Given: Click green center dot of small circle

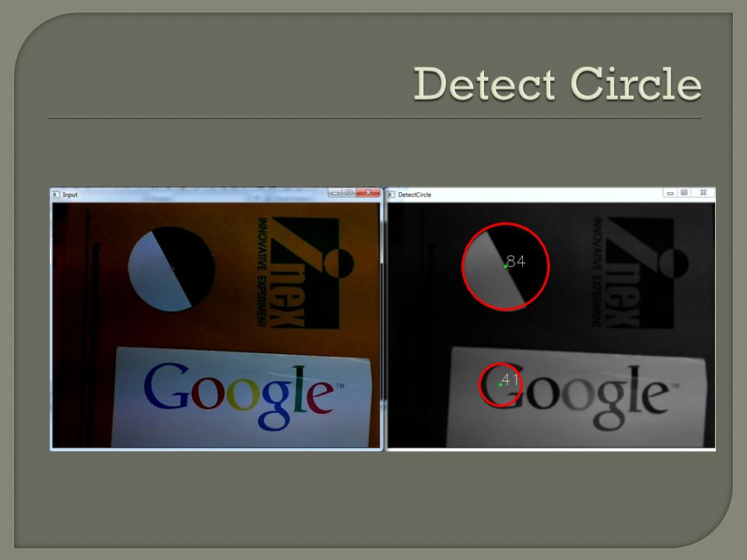Looking at the screenshot, I should (500, 385).
